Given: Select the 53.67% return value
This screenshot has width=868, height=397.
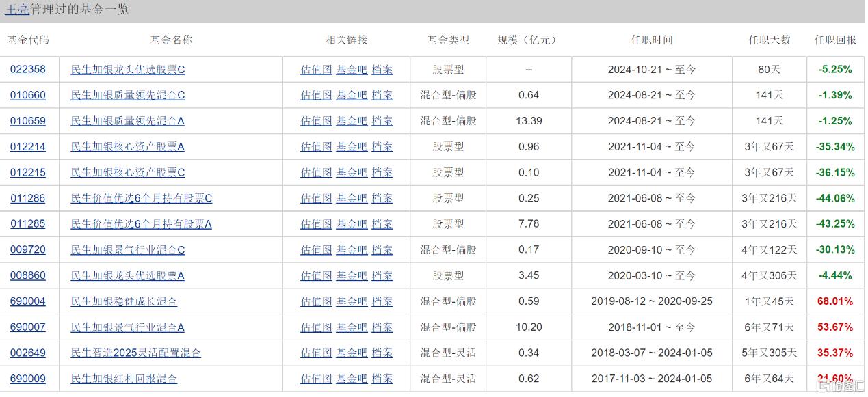Looking at the screenshot, I should pyautogui.click(x=835, y=327).
